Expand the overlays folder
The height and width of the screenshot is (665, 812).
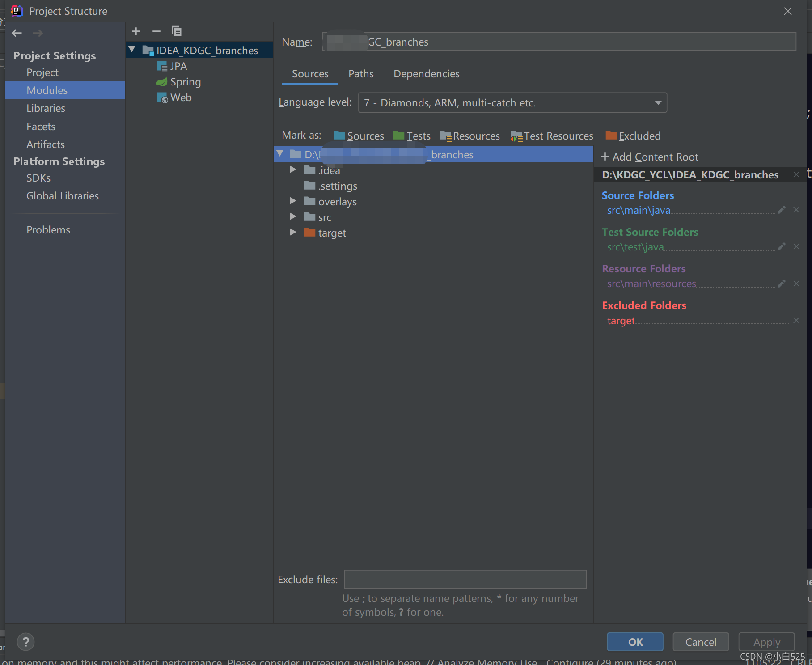coord(293,201)
